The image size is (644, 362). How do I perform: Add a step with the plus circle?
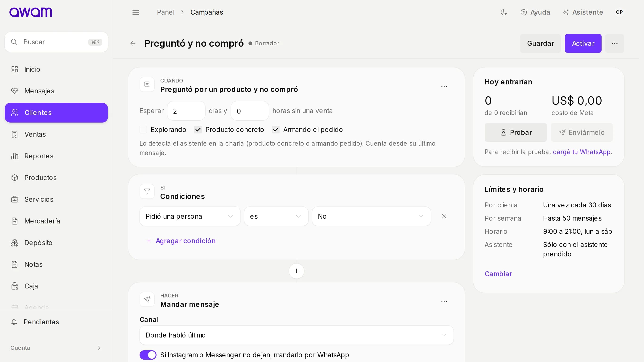(297, 271)
